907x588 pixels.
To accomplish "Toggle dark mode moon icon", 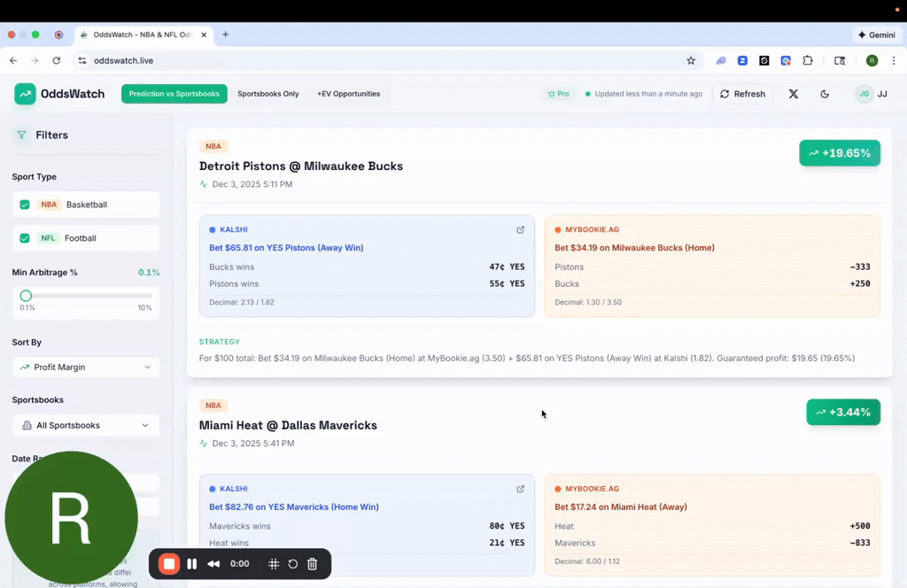I will 825,94.
